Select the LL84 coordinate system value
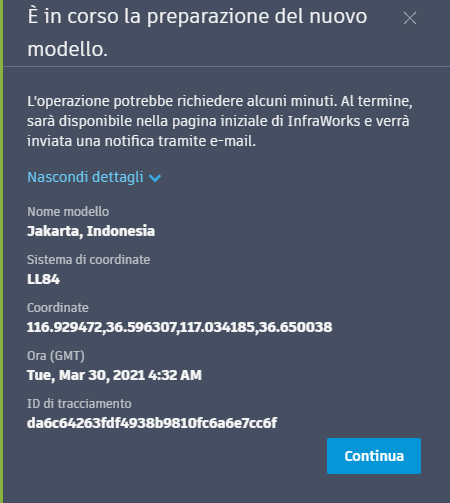The width and height of the screenshot is (450, 503). click(43, 279)
